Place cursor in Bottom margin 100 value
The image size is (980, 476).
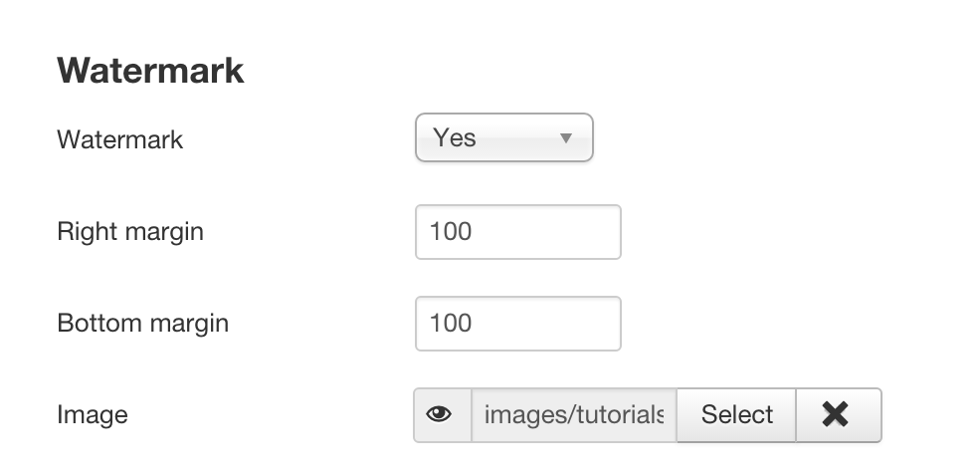(451, 324)
